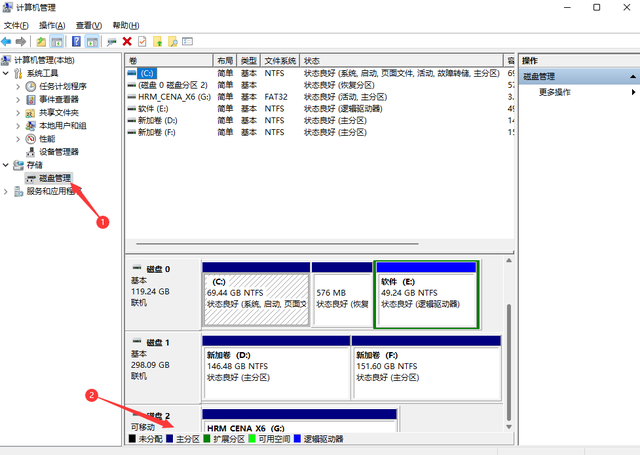Select the 软件 (E:) 49.24 GB partition block
This screenshot has height=455, width=640.
tap(426, 295)
